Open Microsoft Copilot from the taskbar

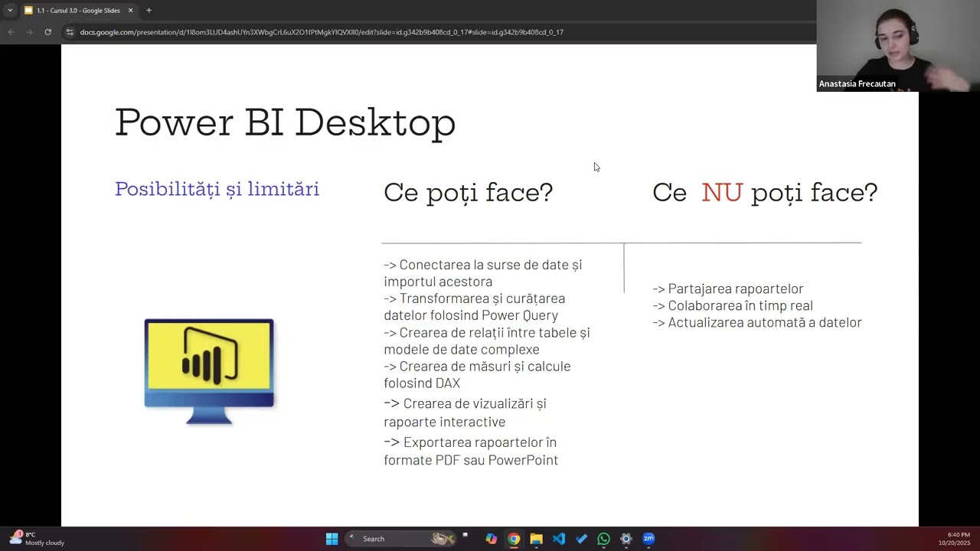[x=492, y=539]
